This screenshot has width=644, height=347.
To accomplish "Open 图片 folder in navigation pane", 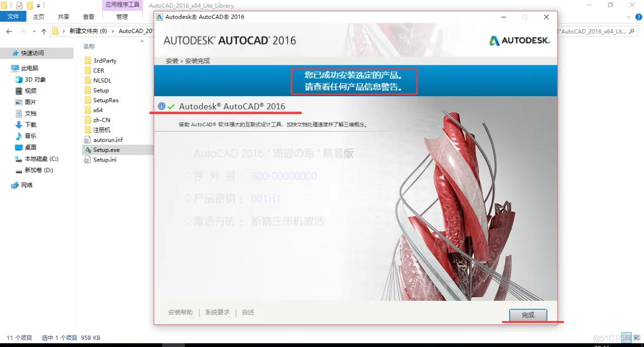I will (30, 102).
